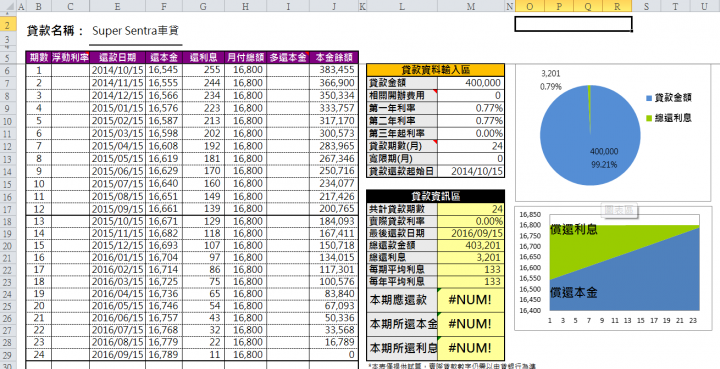This screenshot has width=720, height=369.
Task: Select the #NUM! cell beside 本期應還款
Action: (x=471, y=300)
